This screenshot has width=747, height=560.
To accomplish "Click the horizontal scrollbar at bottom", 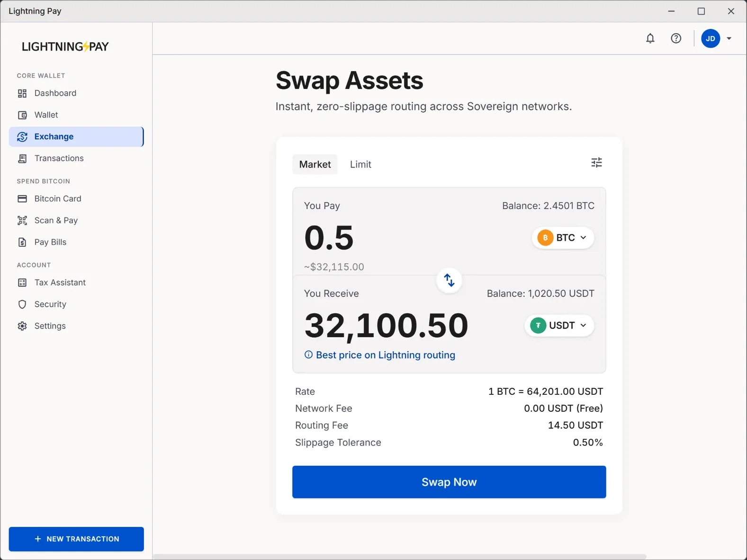I will point(399,557).
